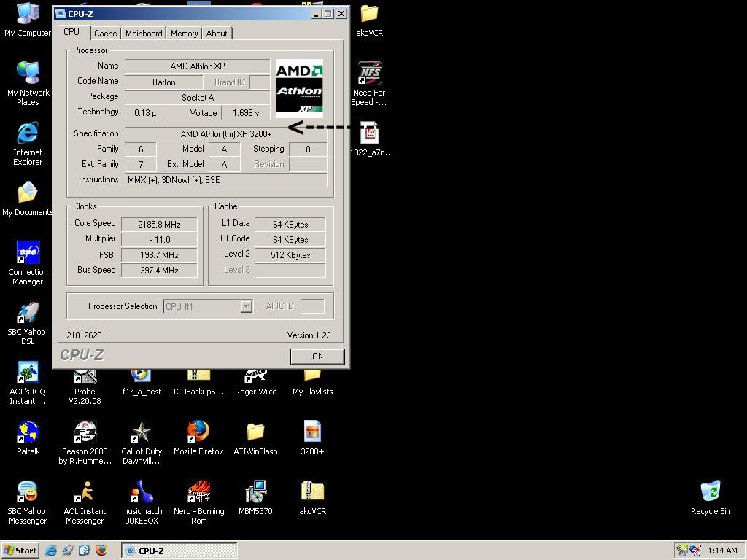Select the Memory tab
Screen dimensions: 747x560
[x=184, y=34]
